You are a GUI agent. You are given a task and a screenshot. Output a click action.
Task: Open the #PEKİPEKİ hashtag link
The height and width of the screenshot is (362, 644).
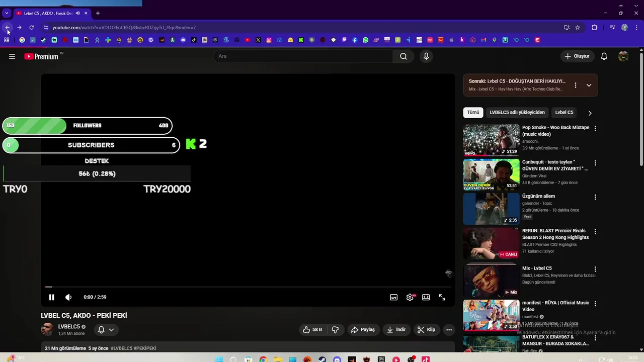(145, 348)
